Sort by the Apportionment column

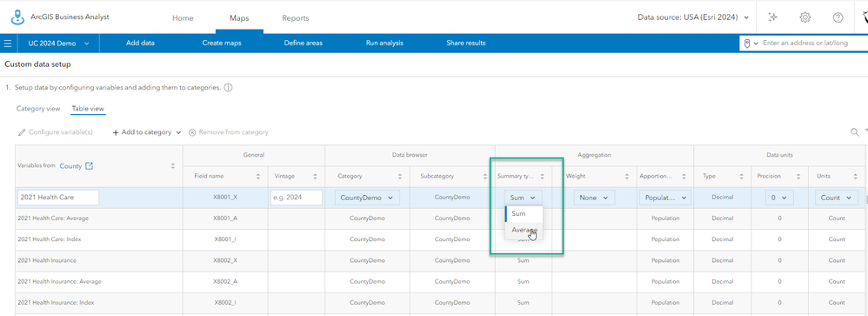point(684,177)
